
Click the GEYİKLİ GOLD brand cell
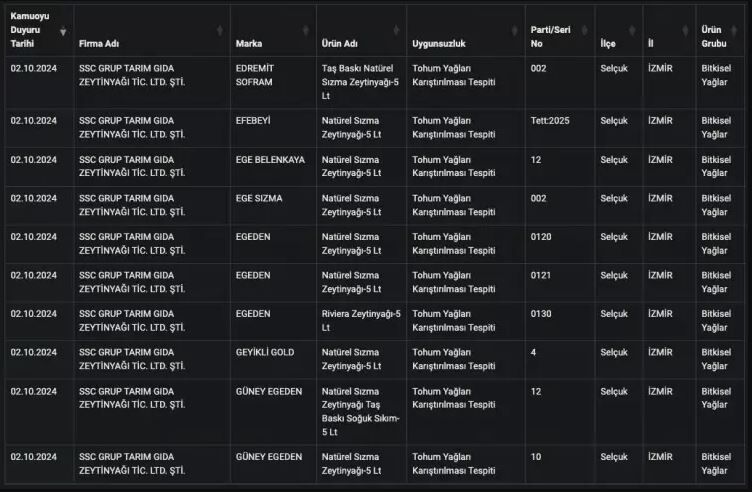pos(264,353)
